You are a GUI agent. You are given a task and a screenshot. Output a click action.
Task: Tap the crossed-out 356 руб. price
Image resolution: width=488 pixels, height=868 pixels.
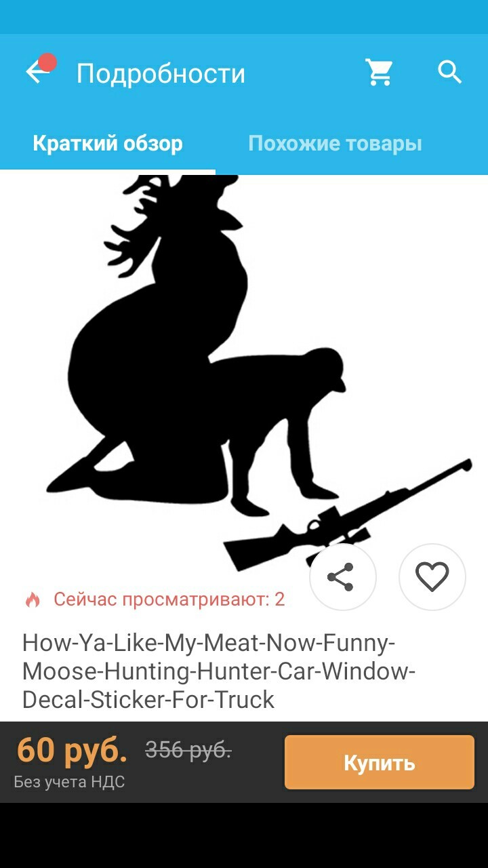click(188, 751)
